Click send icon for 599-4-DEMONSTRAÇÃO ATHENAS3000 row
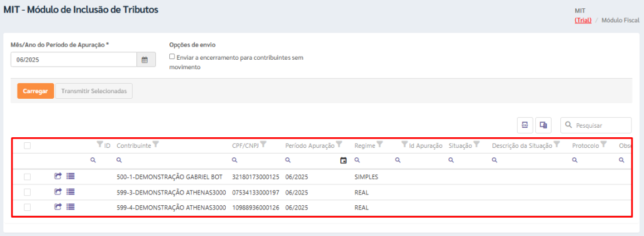644x236 pixels. [58, 207]
